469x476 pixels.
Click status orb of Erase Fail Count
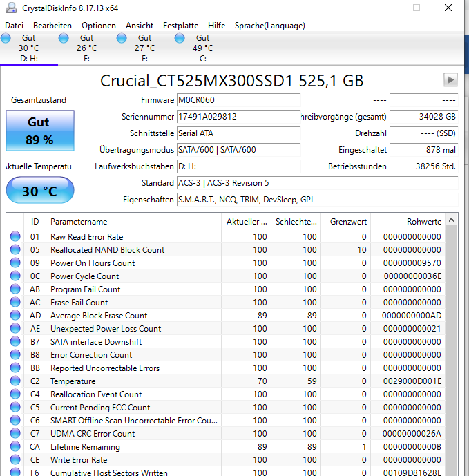pos(15,302)
